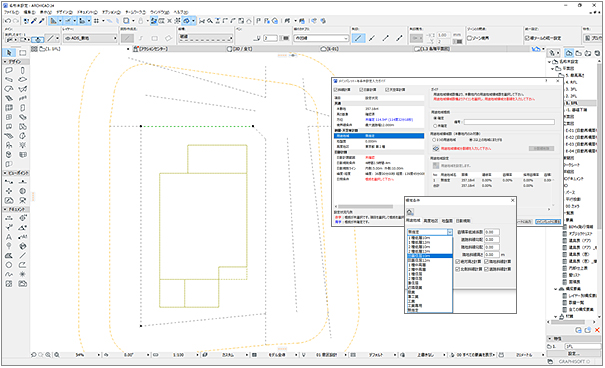Open the ドキュメント menu
Viewport: 605px width, 368px height.
tap(87, 12)
